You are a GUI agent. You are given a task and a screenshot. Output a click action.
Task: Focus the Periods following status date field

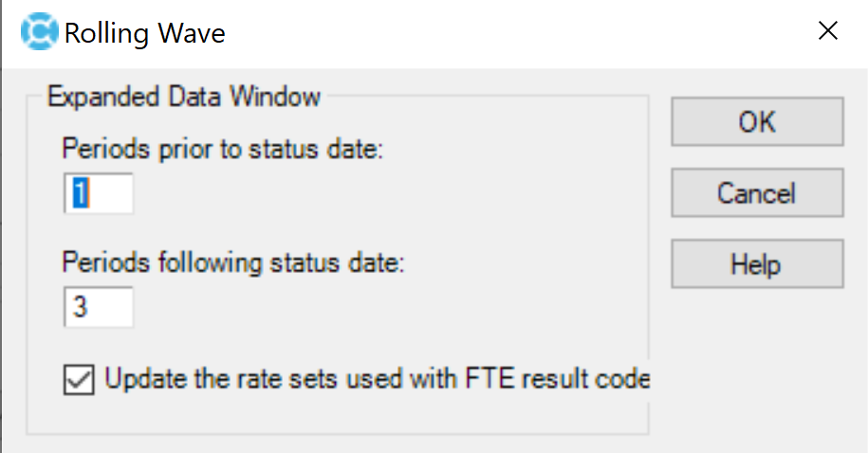[99, 306]
